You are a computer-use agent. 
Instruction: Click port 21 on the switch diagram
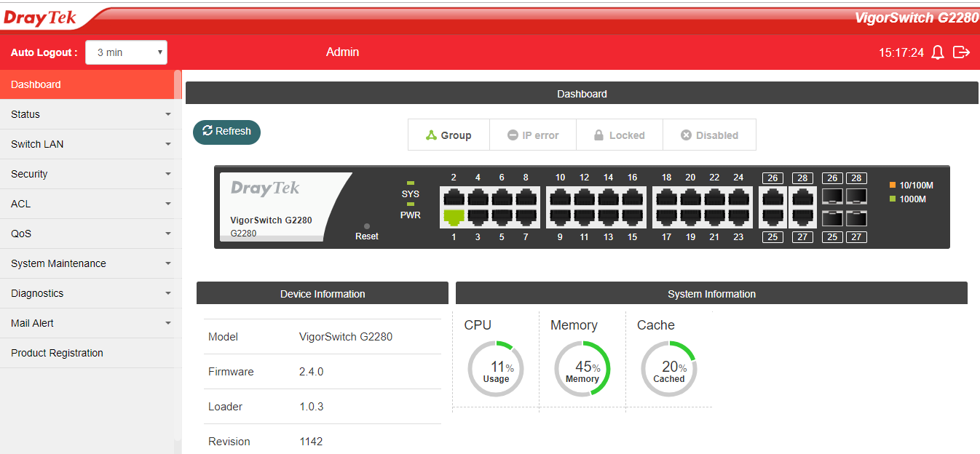714,217
